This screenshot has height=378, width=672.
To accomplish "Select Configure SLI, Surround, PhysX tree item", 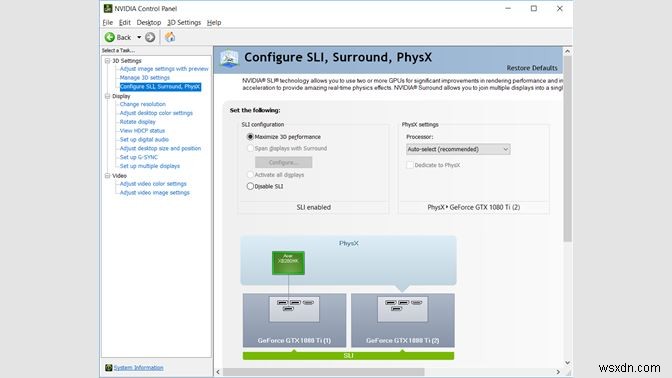I will point(160,87).
